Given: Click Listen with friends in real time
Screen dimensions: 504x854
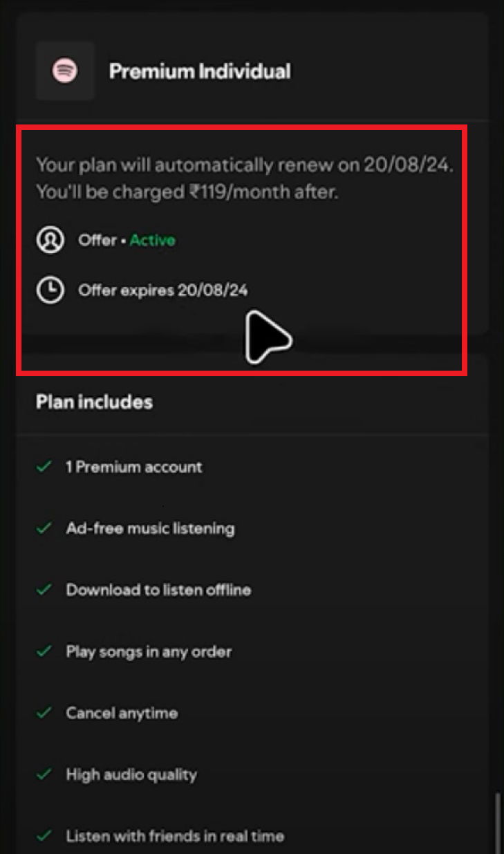Looking at the screenshot, I should point(174,835).
